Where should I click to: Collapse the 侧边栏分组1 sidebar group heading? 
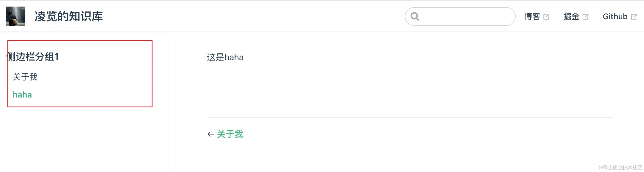pyautogui.click(x=33, y=57)
